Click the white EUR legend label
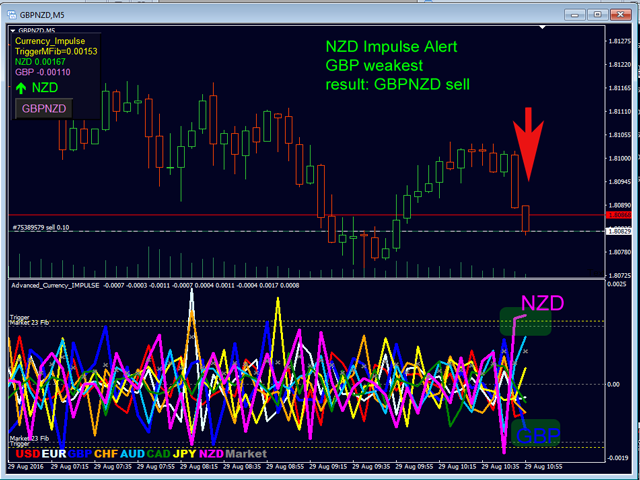The width and height of the screenshot is (640, 480). tap(54, 454)
